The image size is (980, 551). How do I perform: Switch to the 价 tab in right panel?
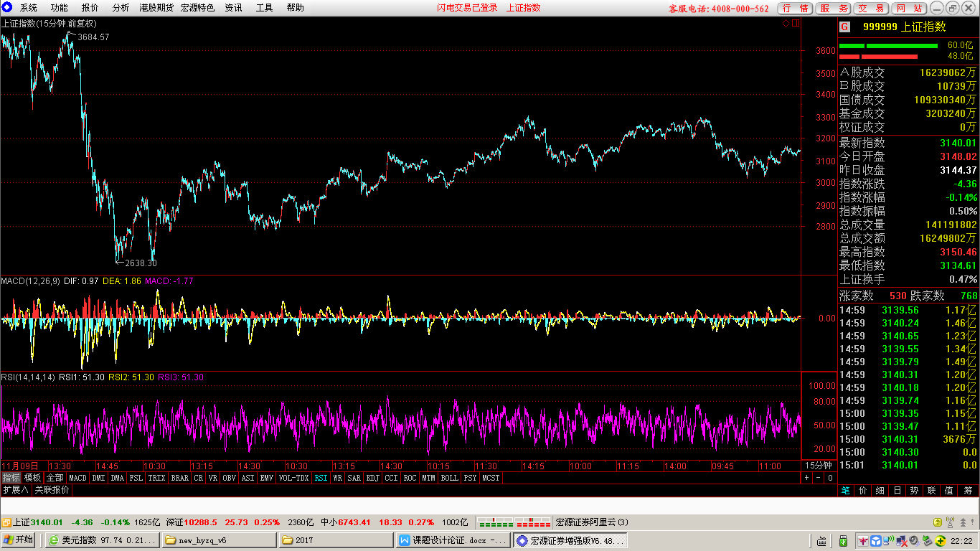[x=862, y=491]
